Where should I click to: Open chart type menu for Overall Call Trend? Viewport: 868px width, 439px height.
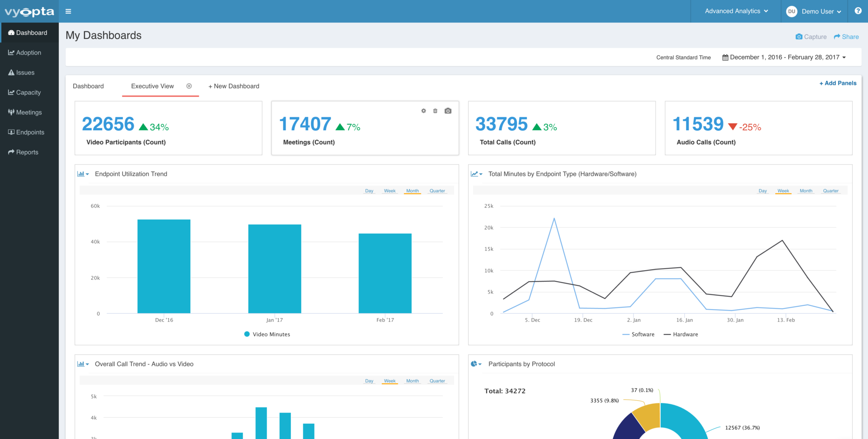coord(83,364)
